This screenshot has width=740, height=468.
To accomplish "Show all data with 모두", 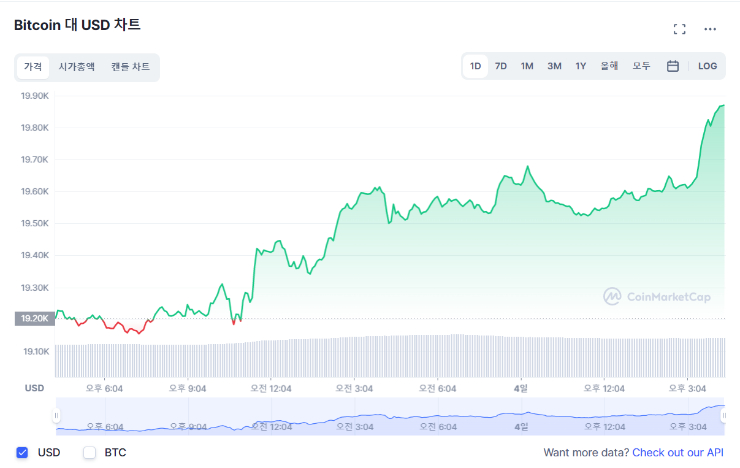I will coord(641,66).
